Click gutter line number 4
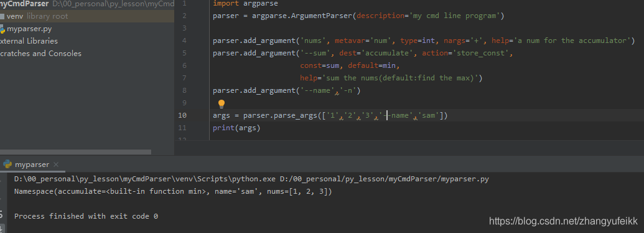The height and width of the screenshot is (233, 644). pyautogui.click(x=184, y=40)
